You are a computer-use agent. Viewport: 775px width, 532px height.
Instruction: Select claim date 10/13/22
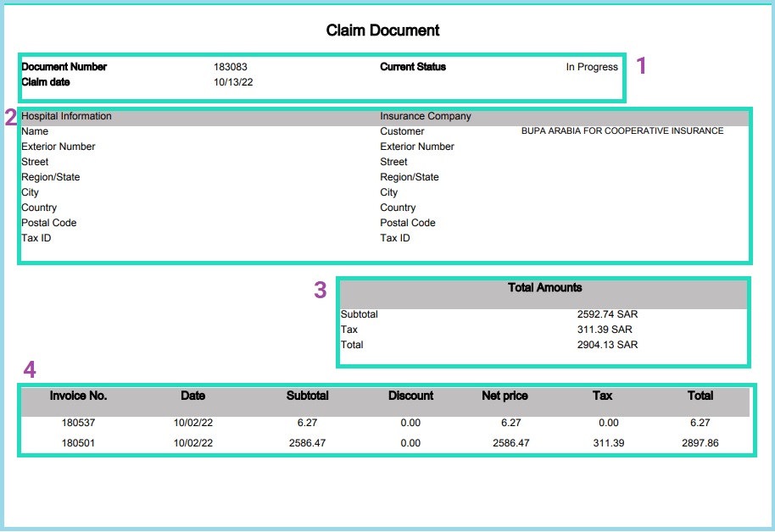coord(233,82)
